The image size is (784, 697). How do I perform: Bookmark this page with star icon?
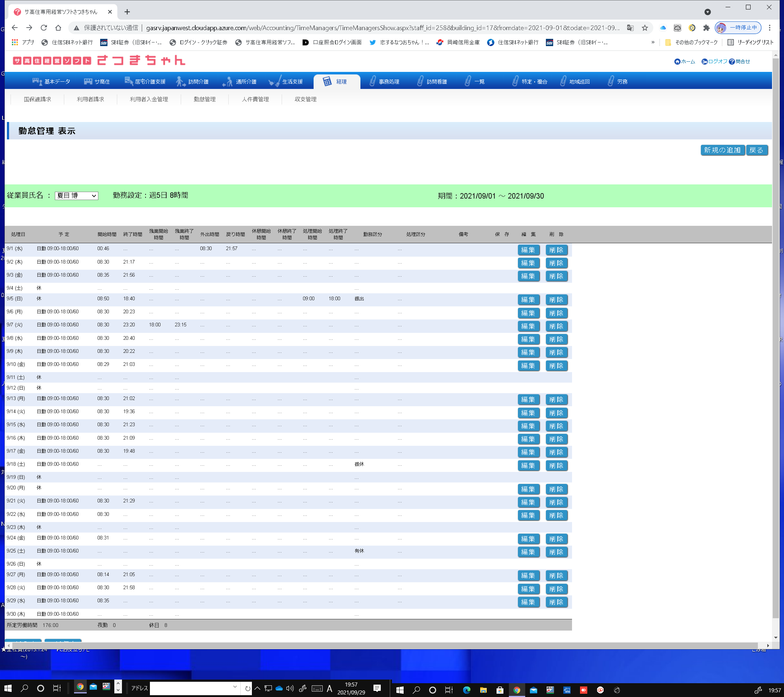click(645, 28)
